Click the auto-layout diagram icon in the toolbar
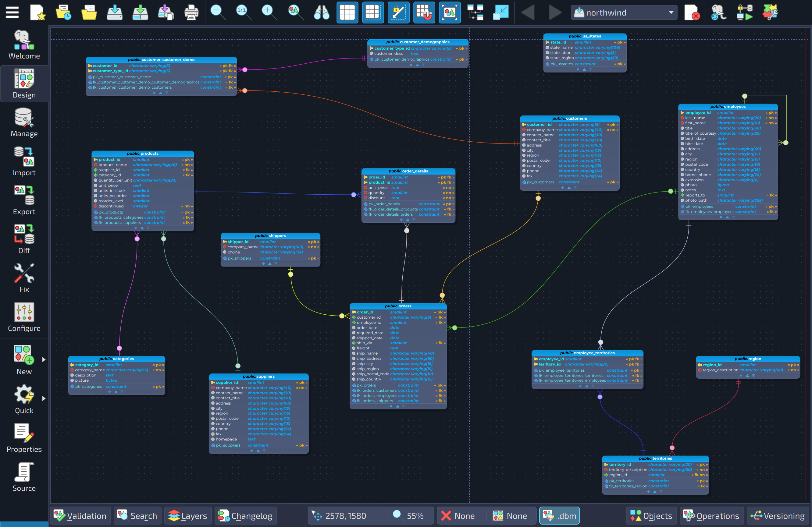This screenshot has height=527, width=812. click(x=475, y=12)
